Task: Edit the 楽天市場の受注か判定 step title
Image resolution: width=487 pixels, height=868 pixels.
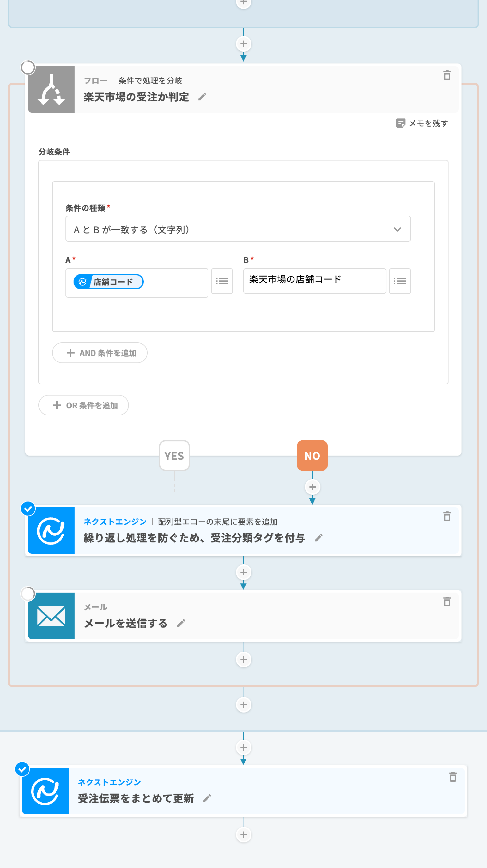Action: click(202, 97)
